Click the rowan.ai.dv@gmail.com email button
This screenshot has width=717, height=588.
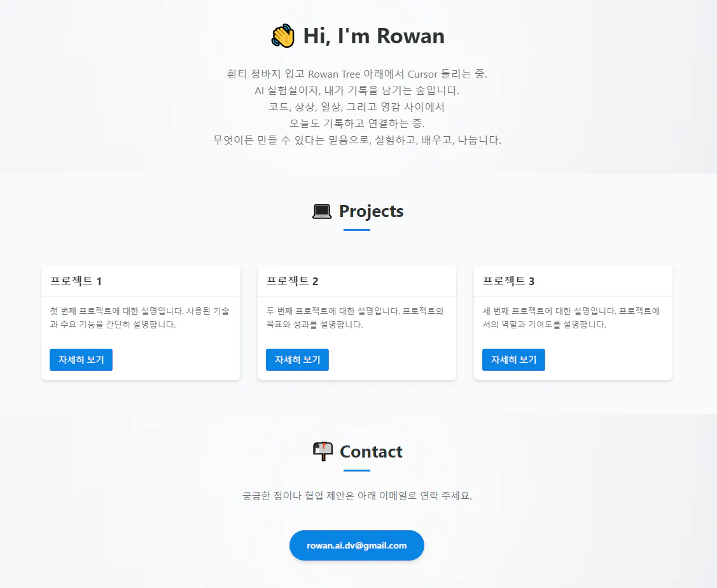[x=357, y=545]
